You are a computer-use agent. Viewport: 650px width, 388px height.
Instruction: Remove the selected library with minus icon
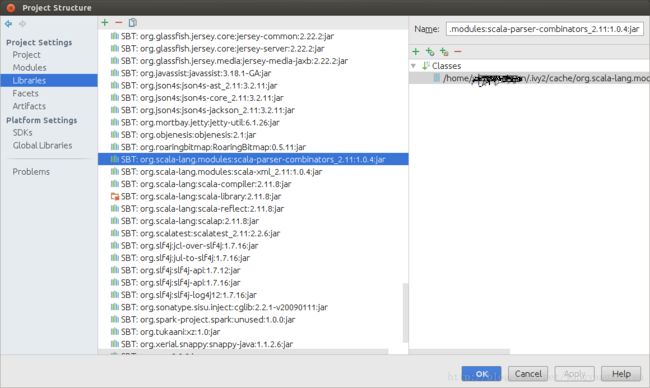click(x=119, y=22)
